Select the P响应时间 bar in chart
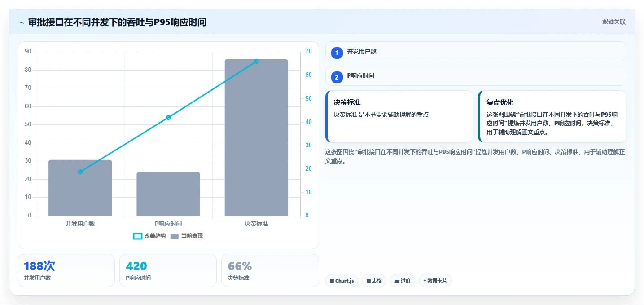This screenshot has height=305, width=644. pos(168,194)
